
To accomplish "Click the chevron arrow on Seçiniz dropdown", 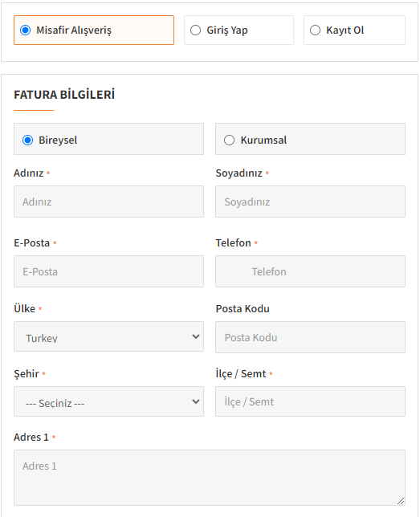I will (196, 401).
